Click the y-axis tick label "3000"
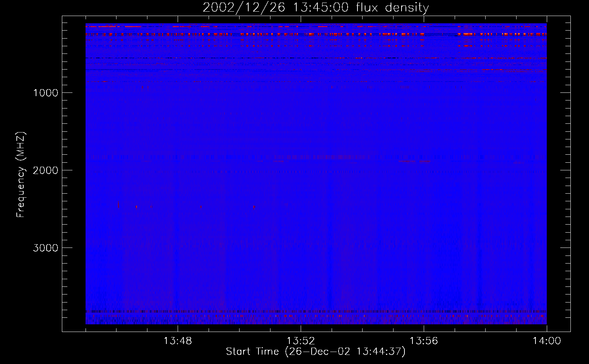This screenshot has width=589, height=364. (46, 248)
